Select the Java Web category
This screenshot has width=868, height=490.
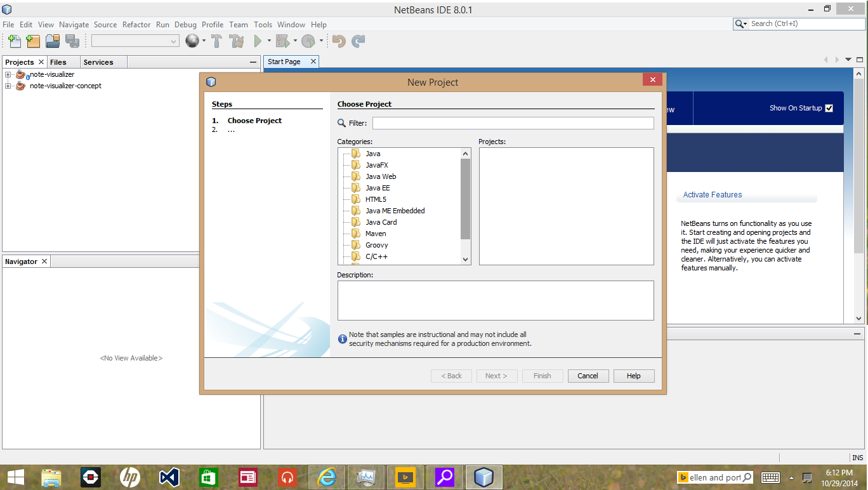point(381,176)
